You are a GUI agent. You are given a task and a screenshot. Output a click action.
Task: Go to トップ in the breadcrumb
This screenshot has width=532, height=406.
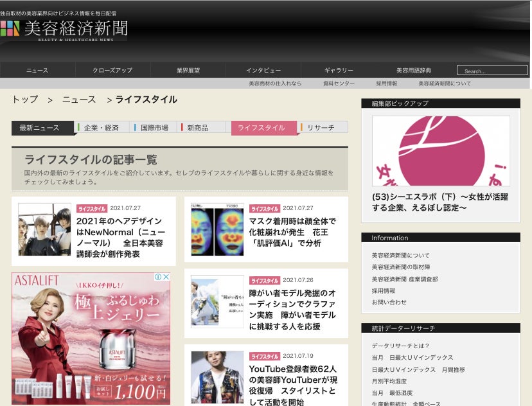point(25,100)
